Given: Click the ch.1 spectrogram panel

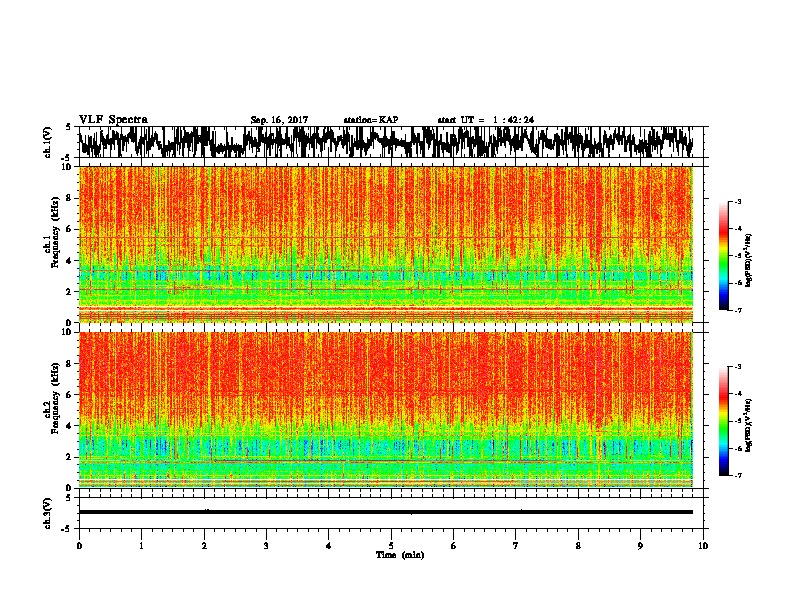Looking at the screenshot, I should [x=385, y=244].
